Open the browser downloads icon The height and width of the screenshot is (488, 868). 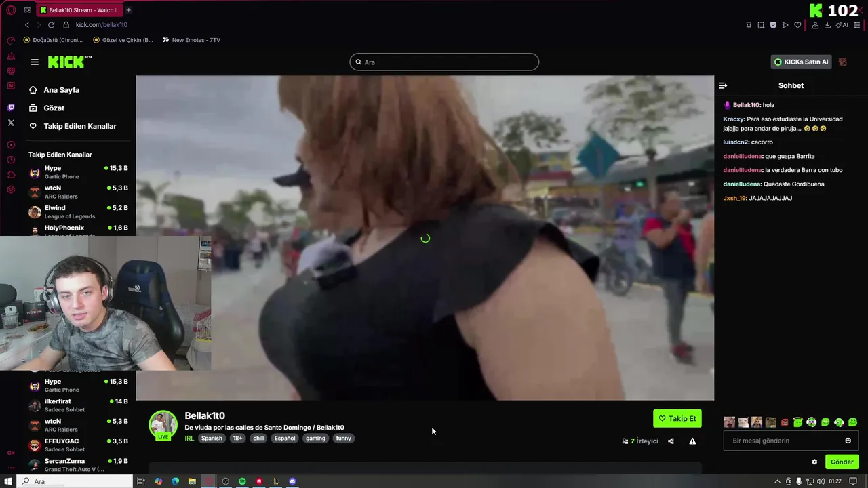(x=827, y=25)
